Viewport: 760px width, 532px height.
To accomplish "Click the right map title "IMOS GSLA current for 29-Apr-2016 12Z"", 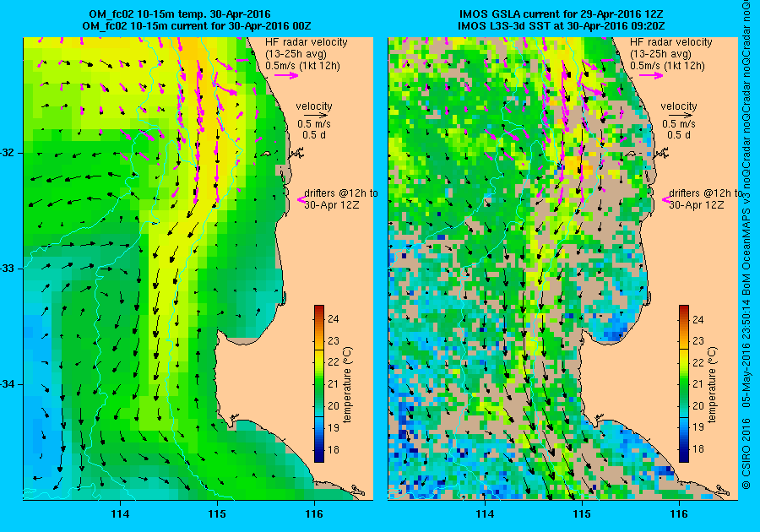I will pos(562,14).
